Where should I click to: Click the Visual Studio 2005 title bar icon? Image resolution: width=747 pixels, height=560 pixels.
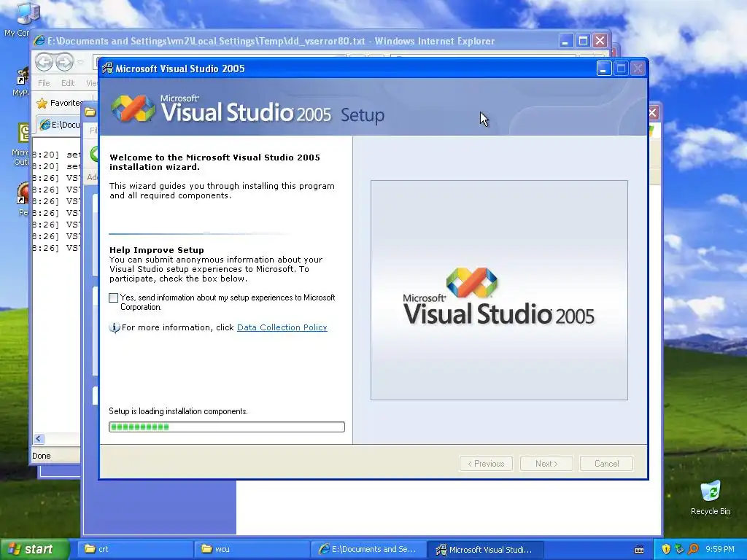[x=108, y=69]
